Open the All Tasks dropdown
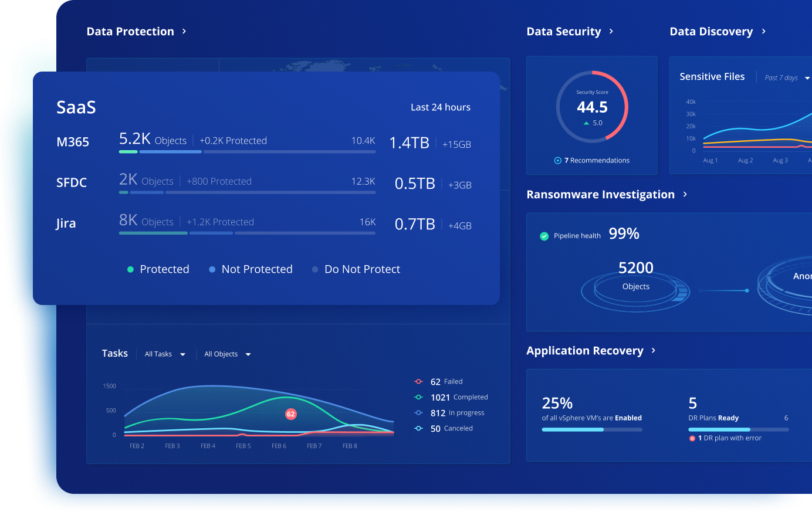 (165, 354)
